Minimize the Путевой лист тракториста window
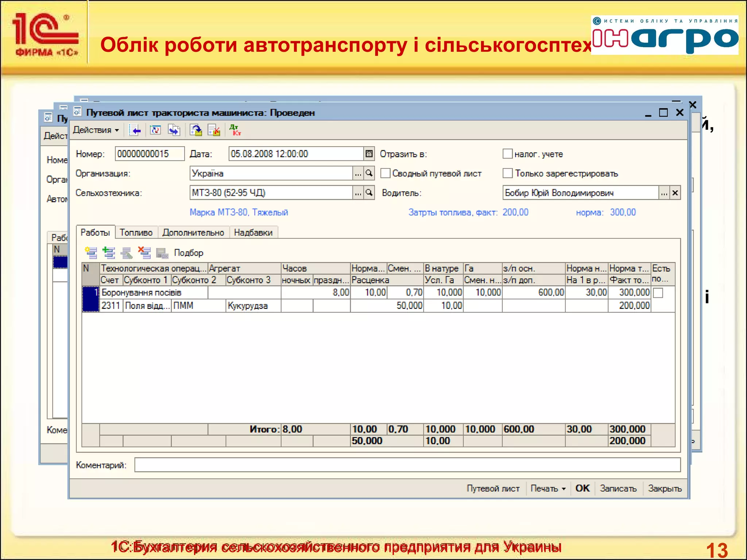The image size is (747, 560). point(648,113)
